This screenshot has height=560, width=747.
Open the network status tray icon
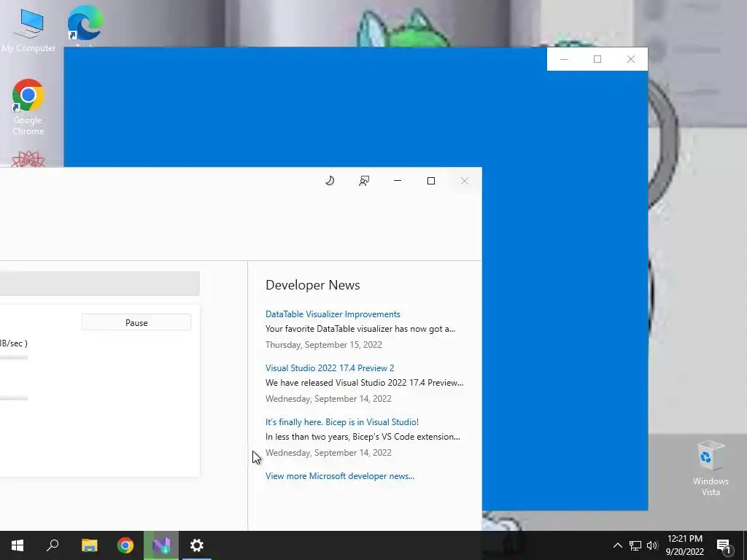click(635, 545)
